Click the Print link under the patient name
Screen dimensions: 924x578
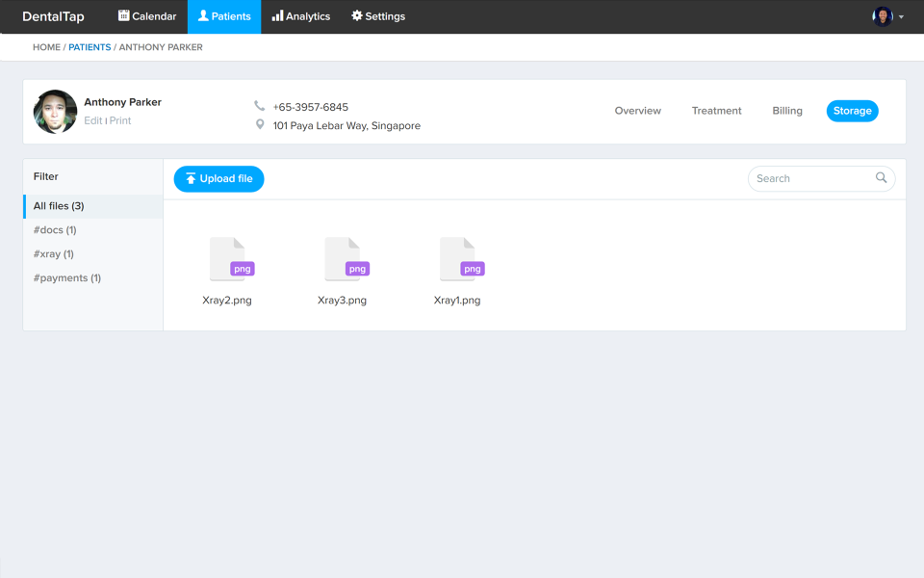pyautogui.click(x=120, y=120)
